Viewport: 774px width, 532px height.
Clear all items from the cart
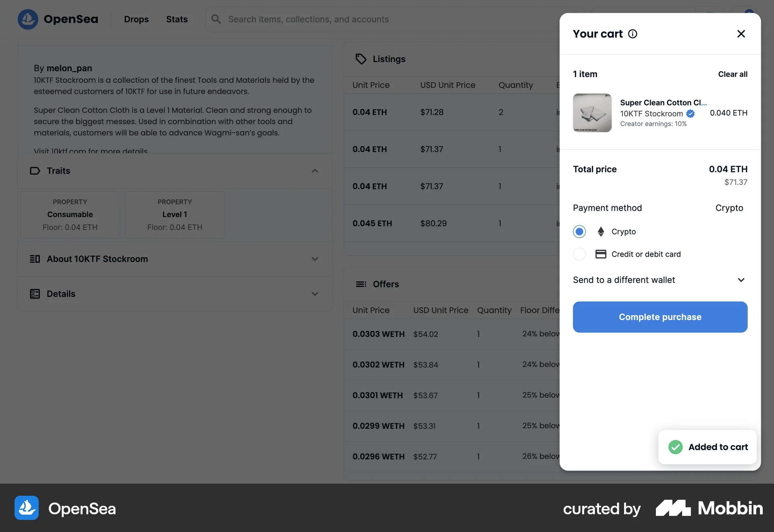(x=732, y=74)
